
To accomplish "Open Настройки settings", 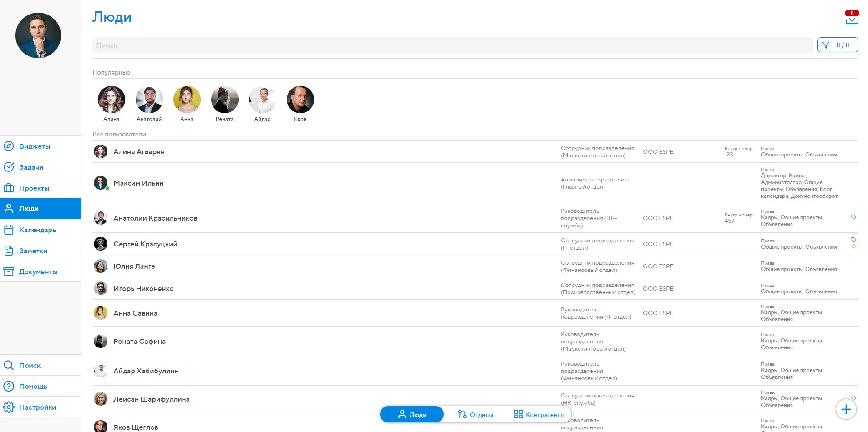I will tap(37, 407).
